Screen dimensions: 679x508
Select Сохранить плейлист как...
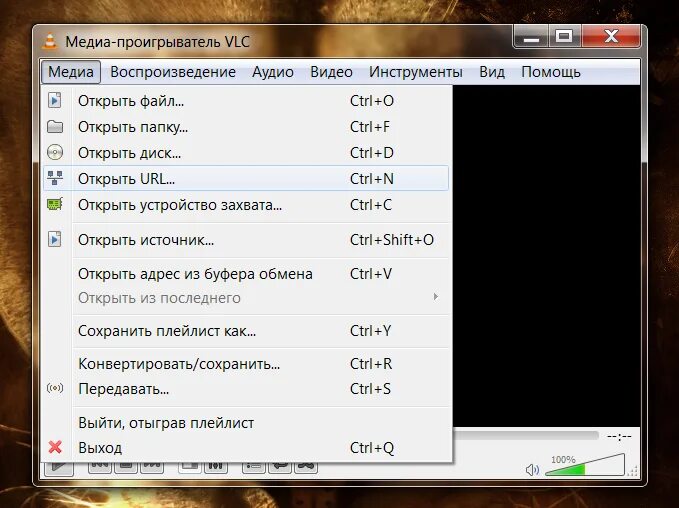(246, 331)
